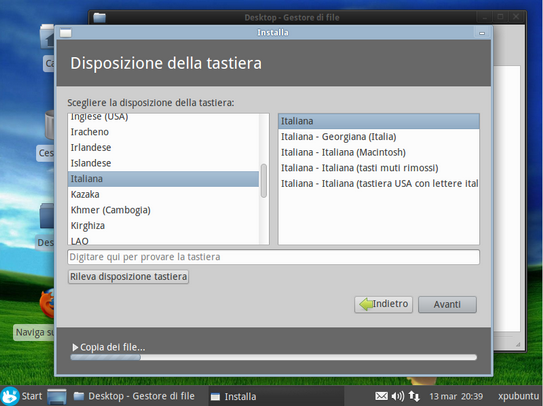Image resolution: width=543 pixels, height=406 pixels.
Task: Click the trash can desktop icon
Action: point(50,125)
